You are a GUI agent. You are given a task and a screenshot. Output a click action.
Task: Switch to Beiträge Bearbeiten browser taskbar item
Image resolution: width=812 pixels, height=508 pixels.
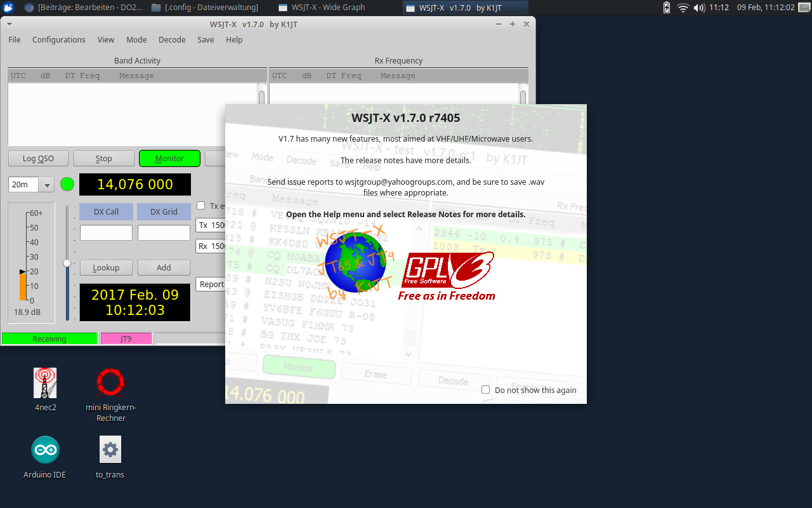pos(83,8)
